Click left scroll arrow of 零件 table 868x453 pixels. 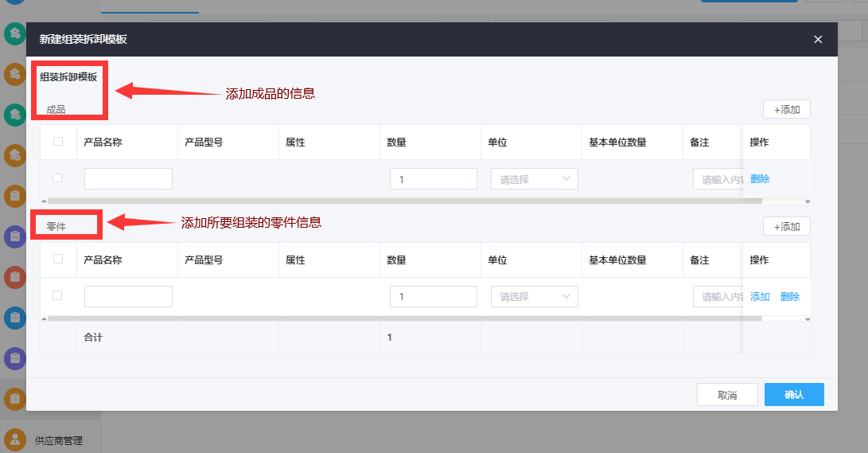point(45,318)
